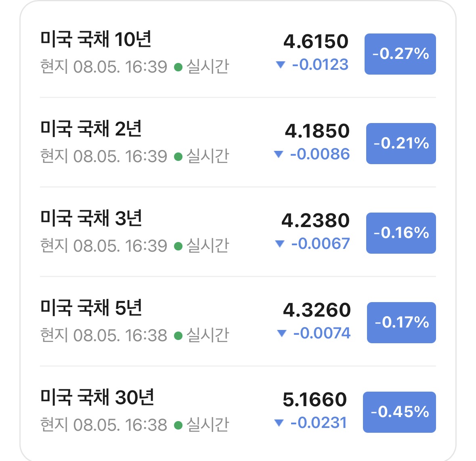Click the down arrow beside -0.0086
476x461 pixels.
click(279, 154)
